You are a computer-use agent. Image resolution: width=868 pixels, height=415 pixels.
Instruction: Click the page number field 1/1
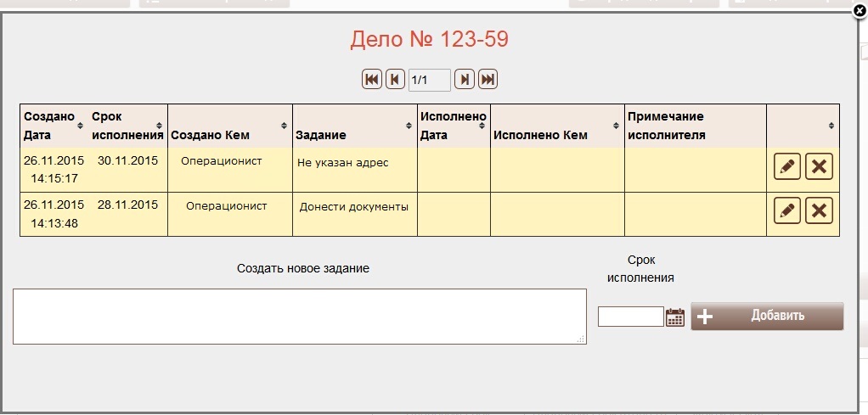(429, 81)
